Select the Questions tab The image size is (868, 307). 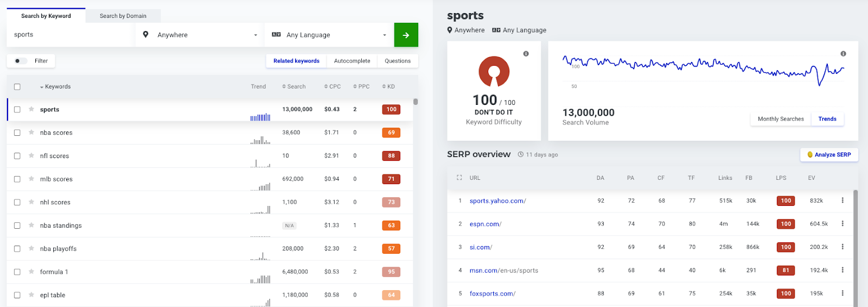point(398,61)
